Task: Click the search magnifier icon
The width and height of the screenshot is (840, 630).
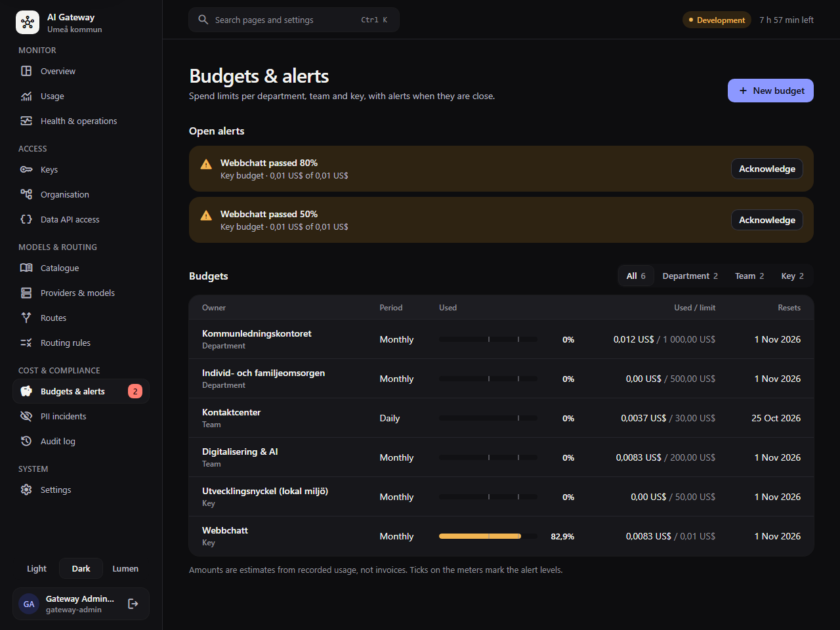Action: (x=203, y=20)
